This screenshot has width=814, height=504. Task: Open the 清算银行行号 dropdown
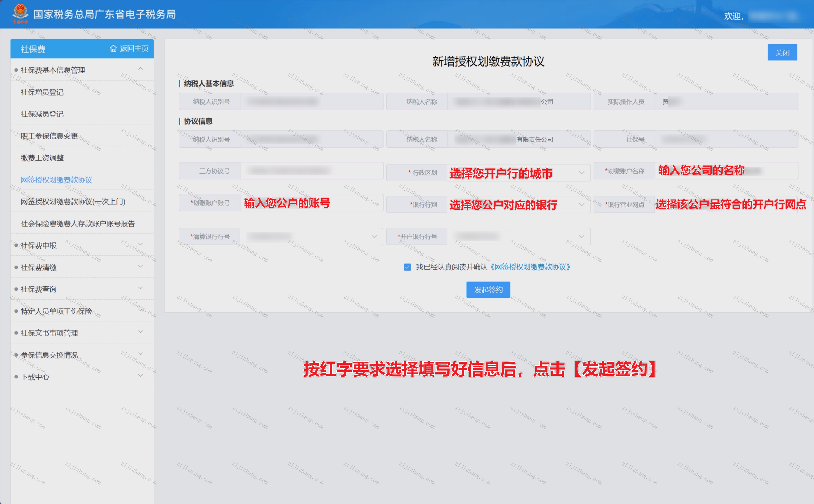pos(311,237)
